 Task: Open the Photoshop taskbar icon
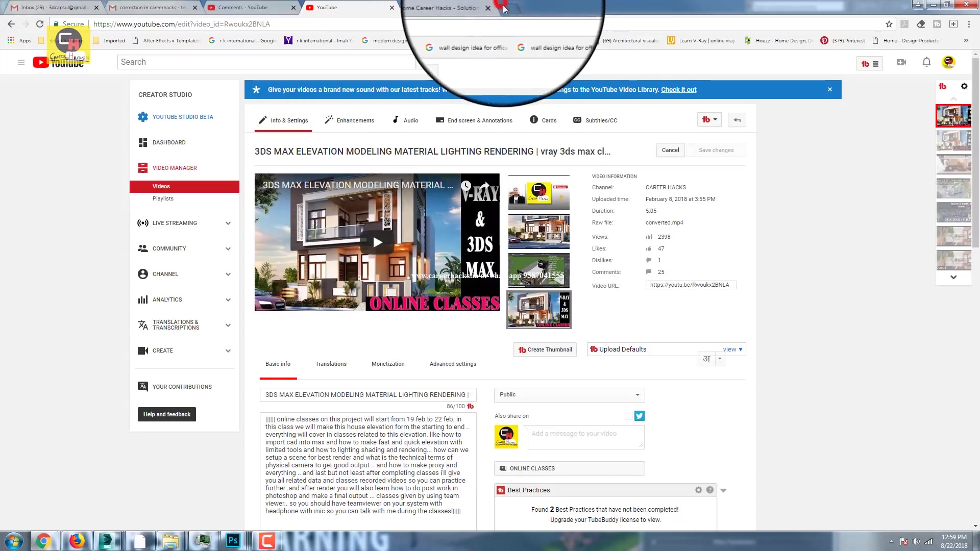233,541
